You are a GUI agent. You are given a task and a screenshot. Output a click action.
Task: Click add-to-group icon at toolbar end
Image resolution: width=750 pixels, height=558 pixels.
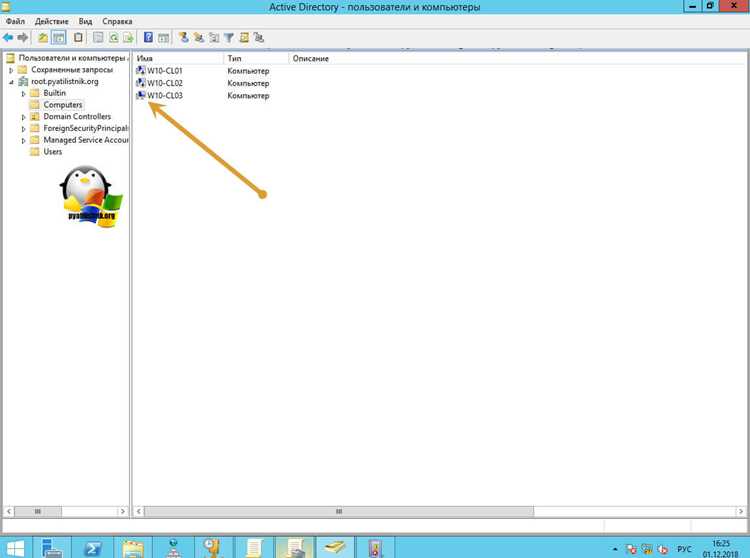pos(259,38)
